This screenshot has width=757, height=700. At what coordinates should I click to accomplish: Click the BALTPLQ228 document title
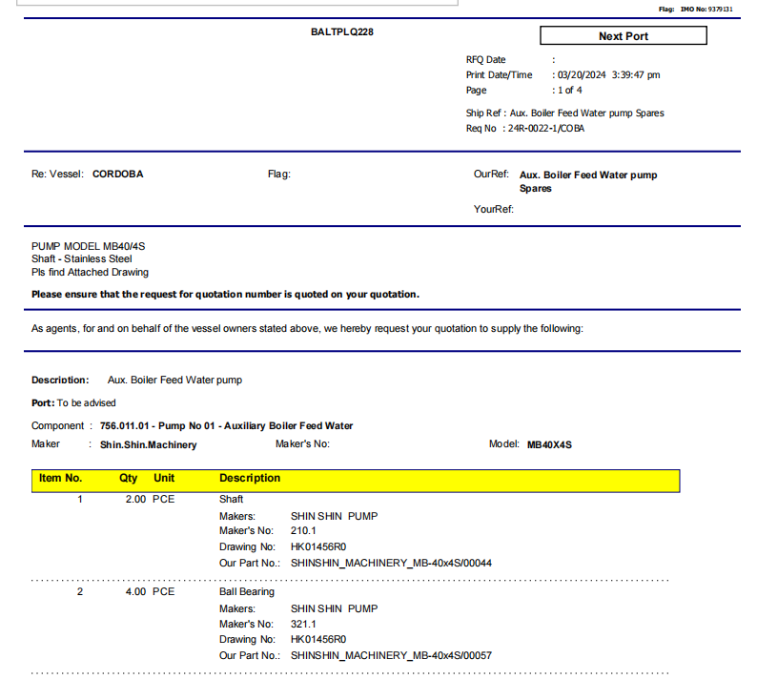click(x=342, y=31)
